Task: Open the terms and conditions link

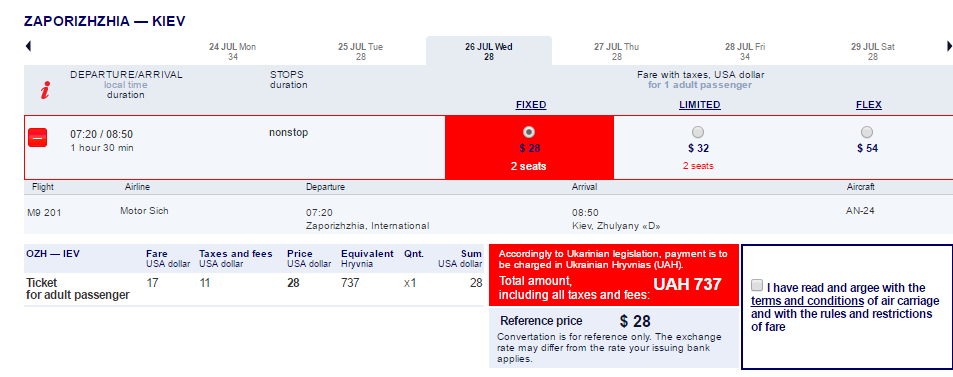Action: [x=807, y=301]
